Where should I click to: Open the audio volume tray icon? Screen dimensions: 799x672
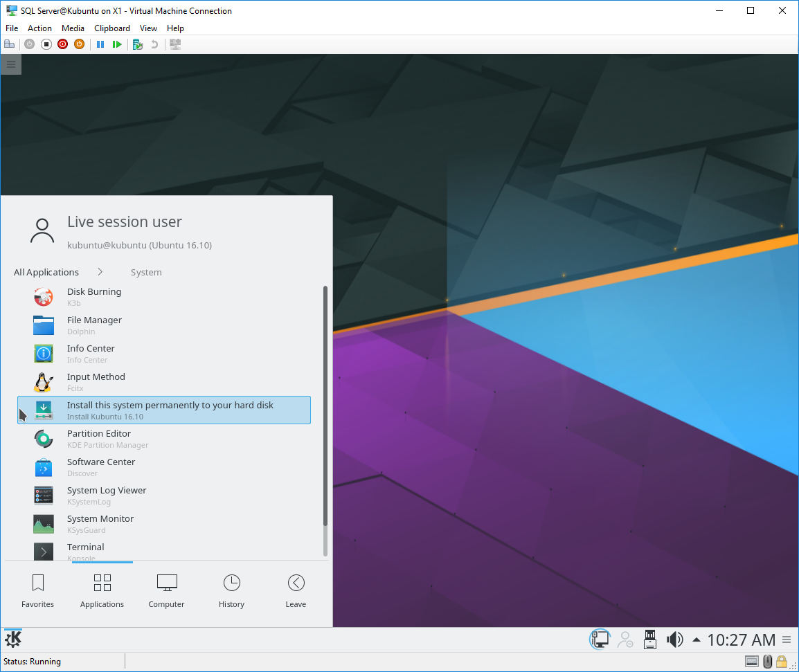(x=674, y=639)
